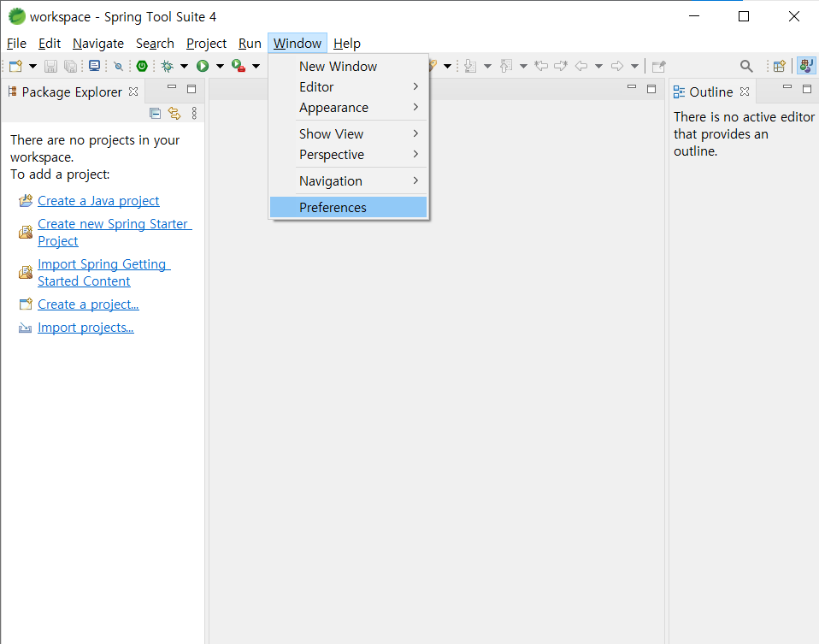
Task: Open Package Explorer View Menu dots
Action: click(194, 114)
